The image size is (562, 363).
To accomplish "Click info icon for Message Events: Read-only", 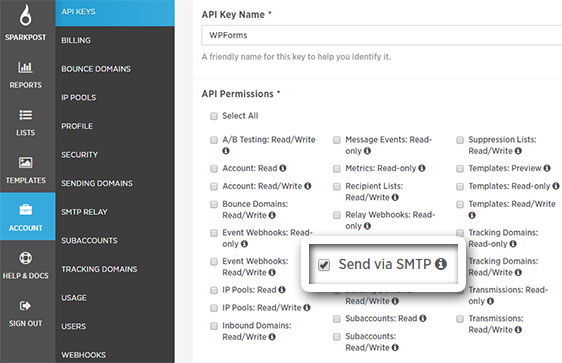I will point(367,151).
